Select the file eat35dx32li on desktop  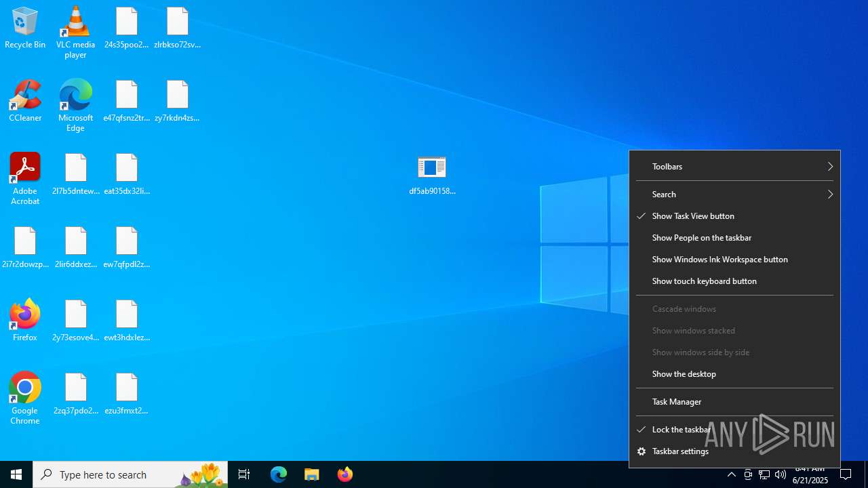click(126, 175)
